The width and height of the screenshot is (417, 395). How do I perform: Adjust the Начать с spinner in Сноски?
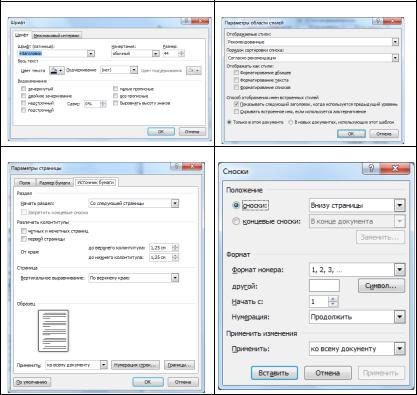(x=333, y=302)
